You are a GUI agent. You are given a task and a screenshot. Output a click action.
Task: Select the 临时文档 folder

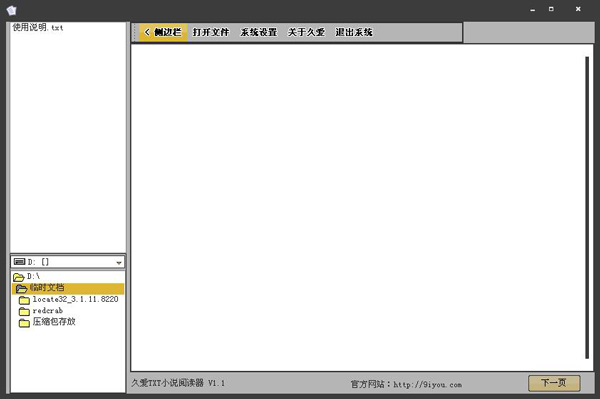pos(68,288)
